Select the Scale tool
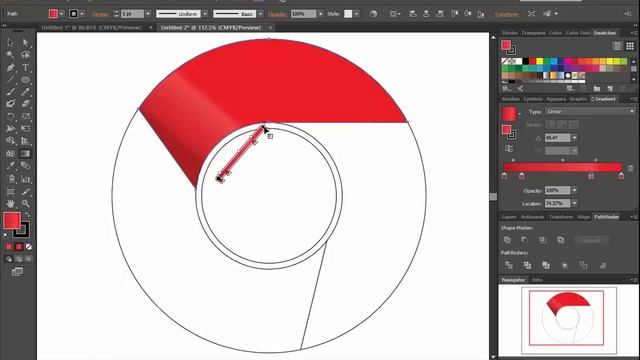This screenshot has width=640, height=360. click(25, 117)
